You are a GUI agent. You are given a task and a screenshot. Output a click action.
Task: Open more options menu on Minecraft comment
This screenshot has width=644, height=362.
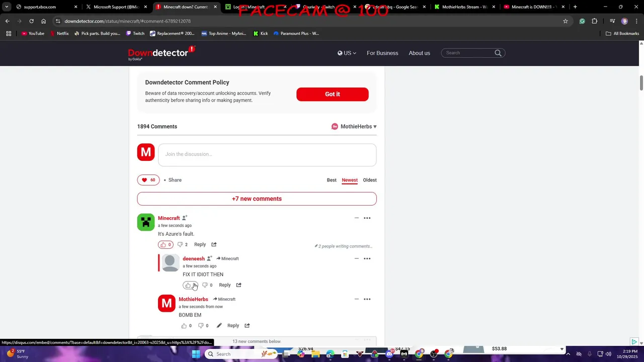coord(367,218)
